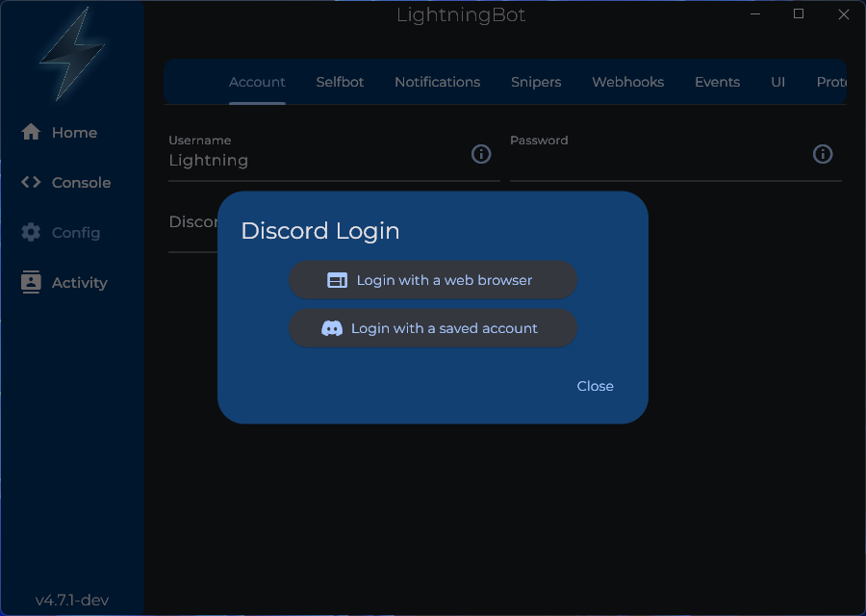Click the browser icon on web login button
866x616 pixels.
337,279
